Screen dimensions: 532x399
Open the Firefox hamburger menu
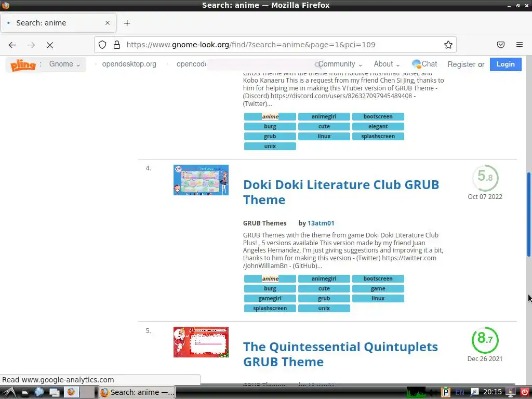[520, 45]
